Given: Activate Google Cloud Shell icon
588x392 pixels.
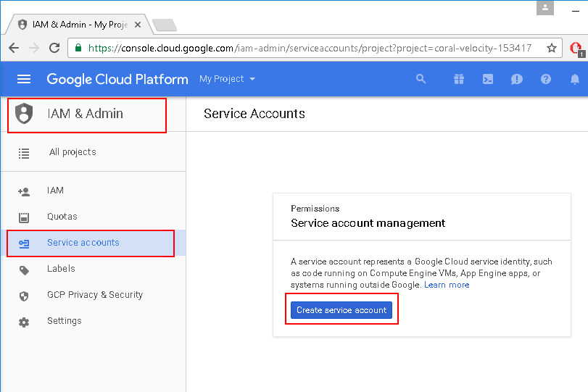Looking at the screenshot, I should 487,79.
